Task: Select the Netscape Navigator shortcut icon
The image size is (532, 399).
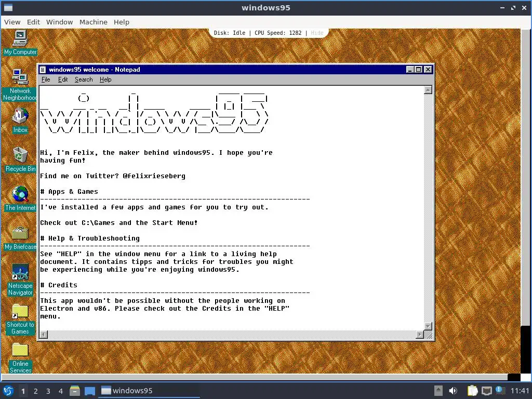Action: click(x=20, y=280)
